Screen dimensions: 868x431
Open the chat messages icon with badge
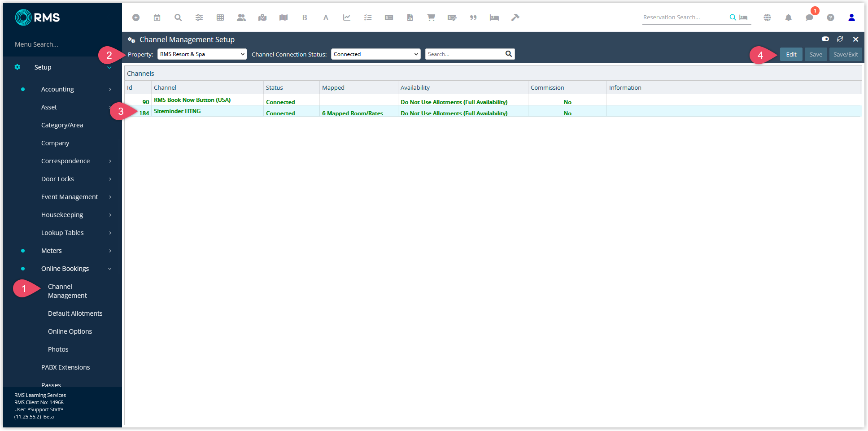809,17
